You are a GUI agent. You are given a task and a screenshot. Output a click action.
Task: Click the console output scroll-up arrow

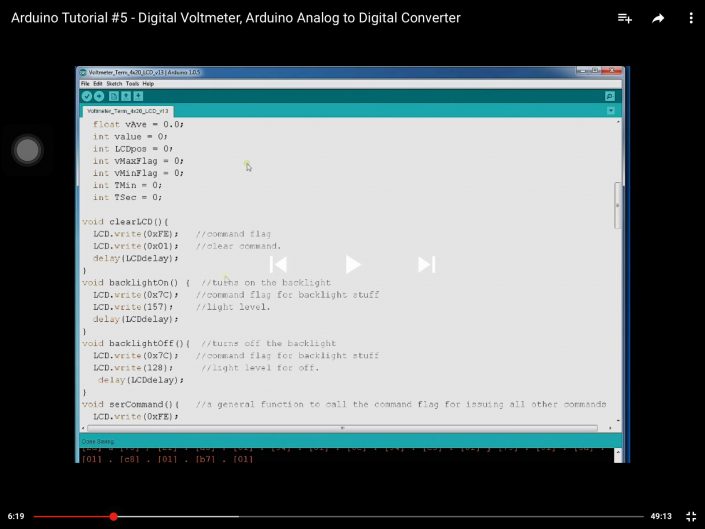(618, 452)
